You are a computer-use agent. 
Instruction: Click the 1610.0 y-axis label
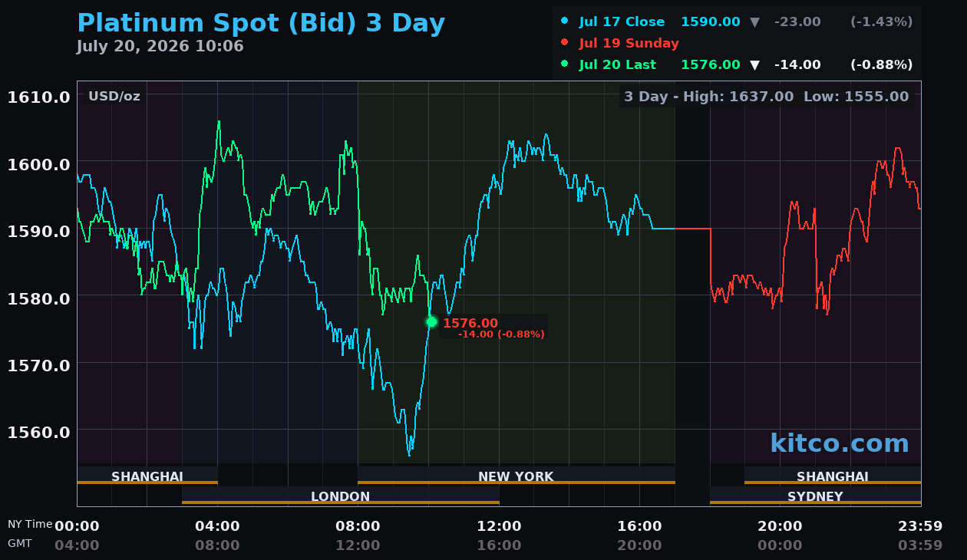pos(38,97)
